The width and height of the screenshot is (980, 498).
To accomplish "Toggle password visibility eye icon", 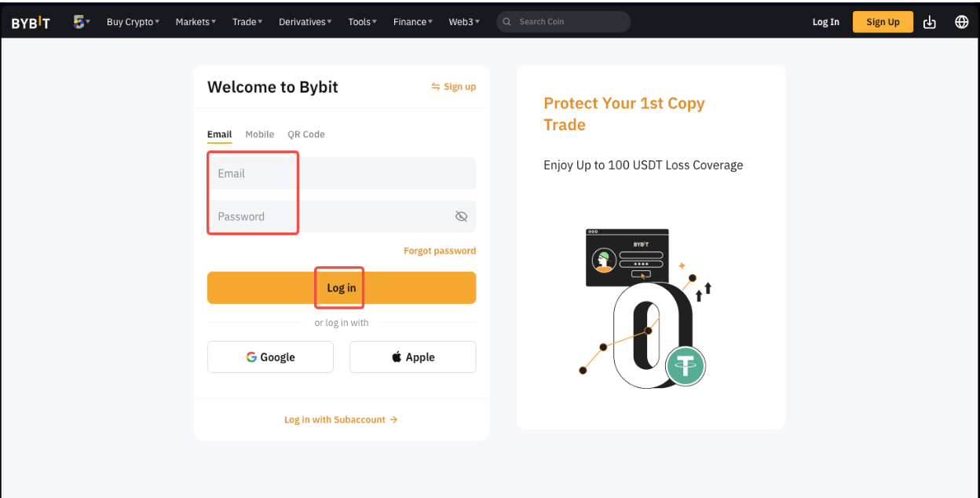I will 462,217.
